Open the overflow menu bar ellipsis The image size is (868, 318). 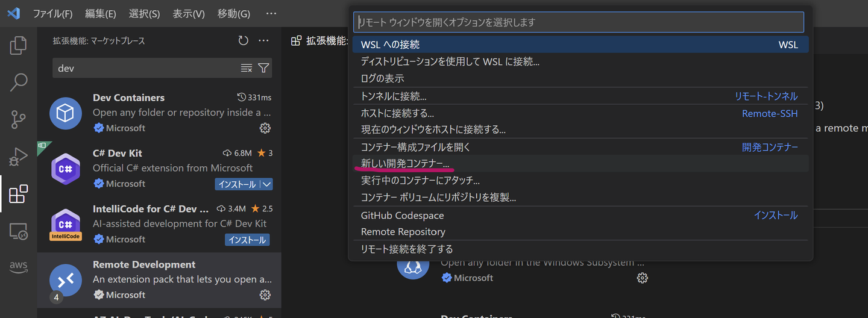(271, 13)
